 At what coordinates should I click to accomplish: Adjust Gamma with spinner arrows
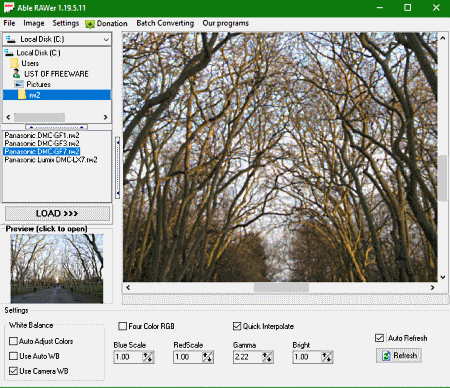coord(267,357)
